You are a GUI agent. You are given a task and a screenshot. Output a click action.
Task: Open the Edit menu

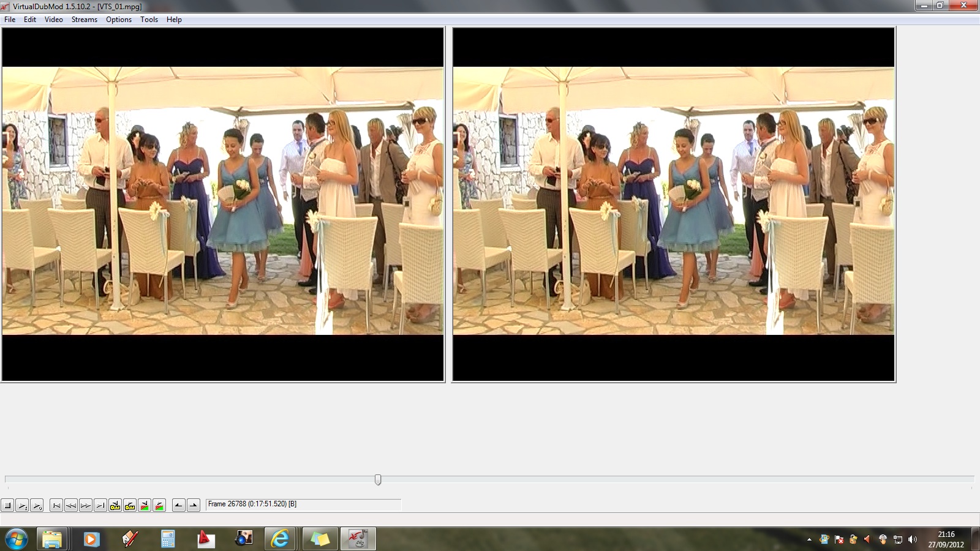tap(30, 20)
